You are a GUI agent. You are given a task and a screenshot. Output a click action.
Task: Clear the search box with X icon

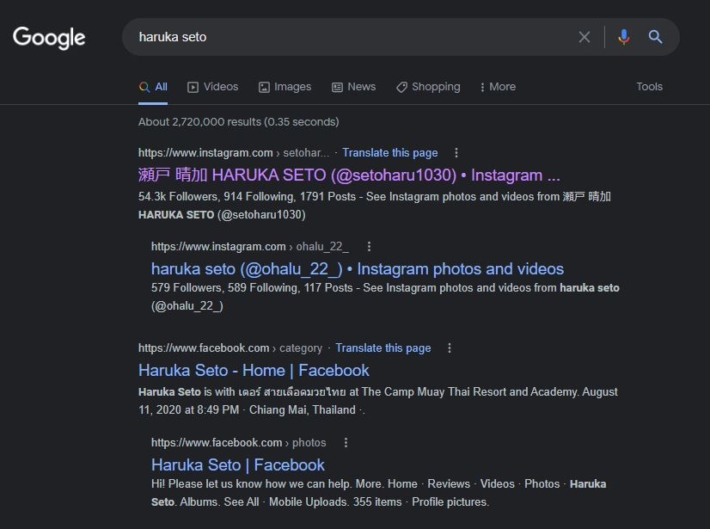coord(584,37)
